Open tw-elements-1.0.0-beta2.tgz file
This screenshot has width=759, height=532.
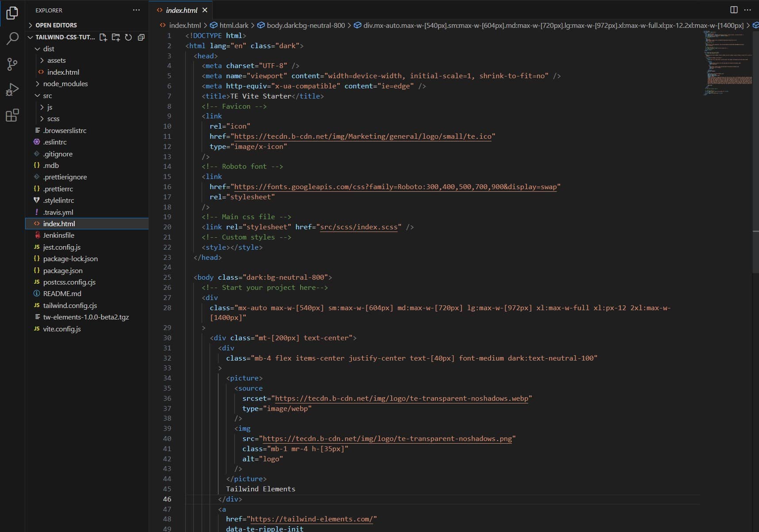[x=87, y=317]
